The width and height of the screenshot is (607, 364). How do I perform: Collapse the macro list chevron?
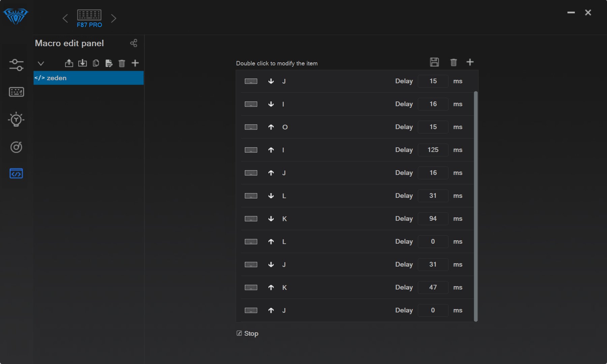41,63
